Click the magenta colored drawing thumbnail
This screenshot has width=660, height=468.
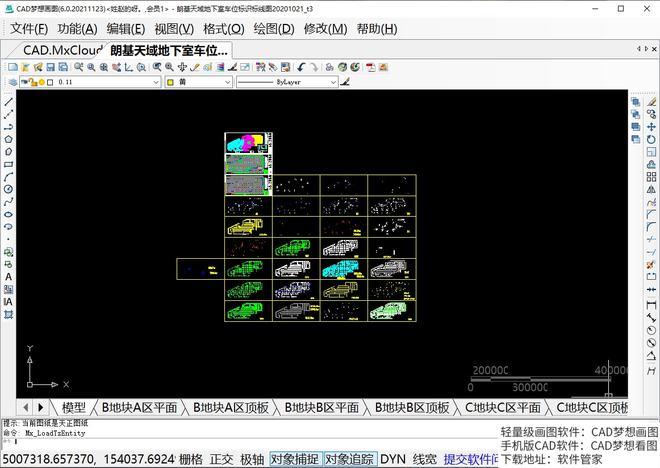click(x=248, y=143)
